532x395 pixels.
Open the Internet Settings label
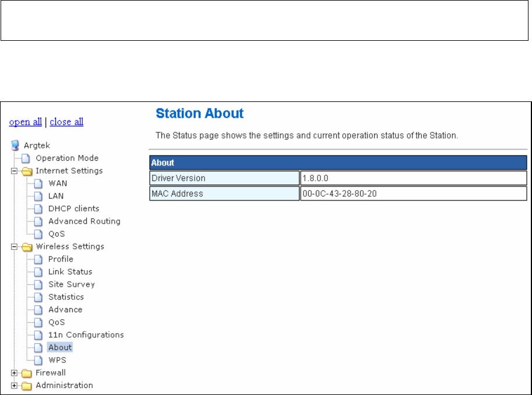pos(69,171)
